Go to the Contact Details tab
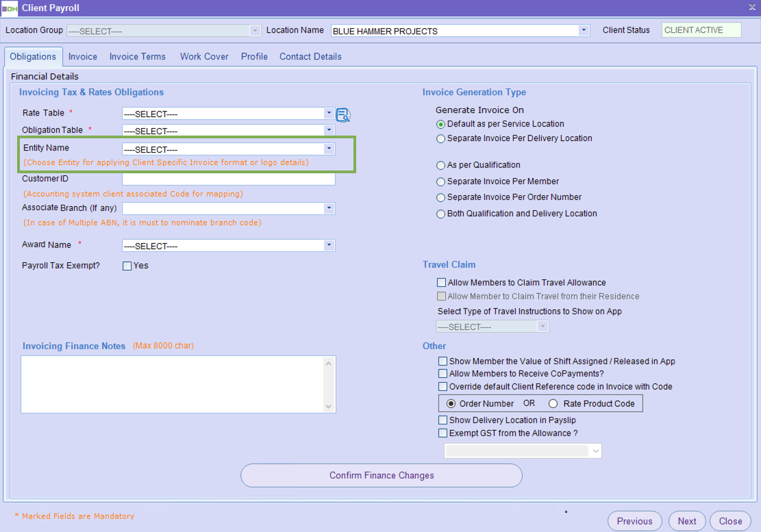Viewport: 761px width, 532px height. (310, 56)
